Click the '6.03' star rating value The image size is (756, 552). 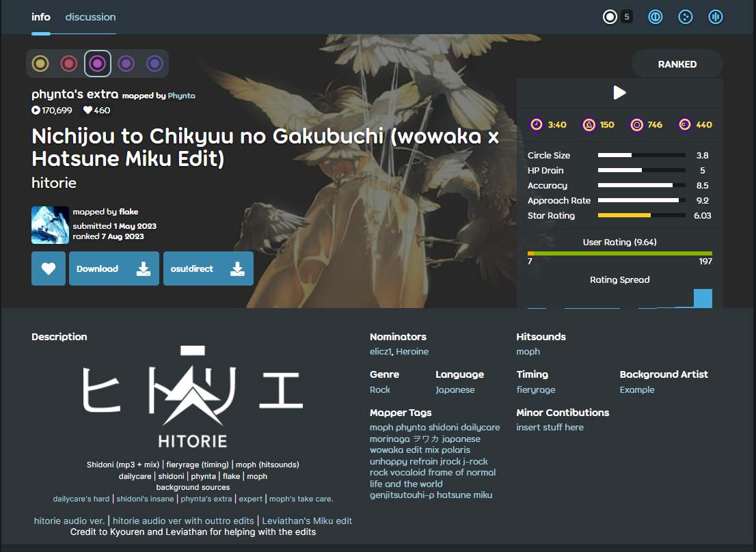tap(703, 215)
